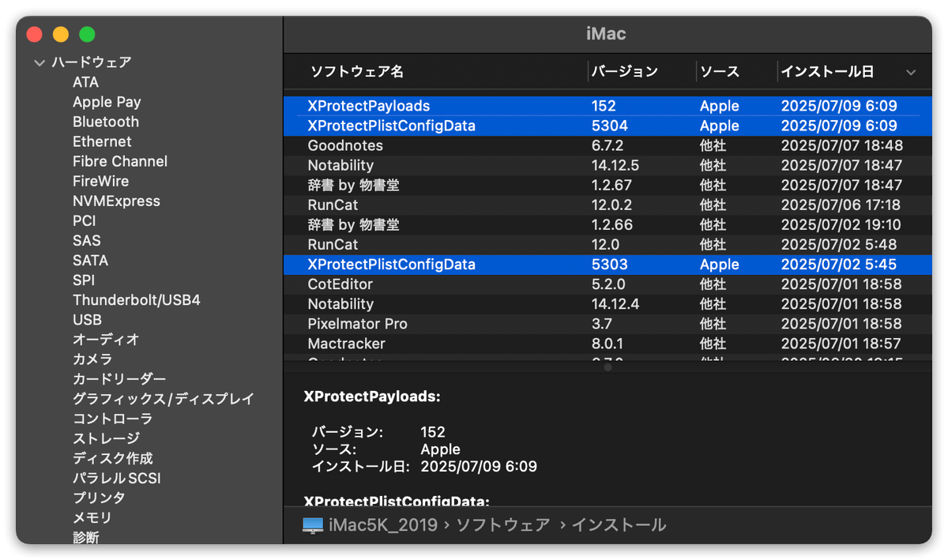Viewport: 948px width, 560px height.
Task: Open プリンタ in the sidebar
Action: pos(99,498)
